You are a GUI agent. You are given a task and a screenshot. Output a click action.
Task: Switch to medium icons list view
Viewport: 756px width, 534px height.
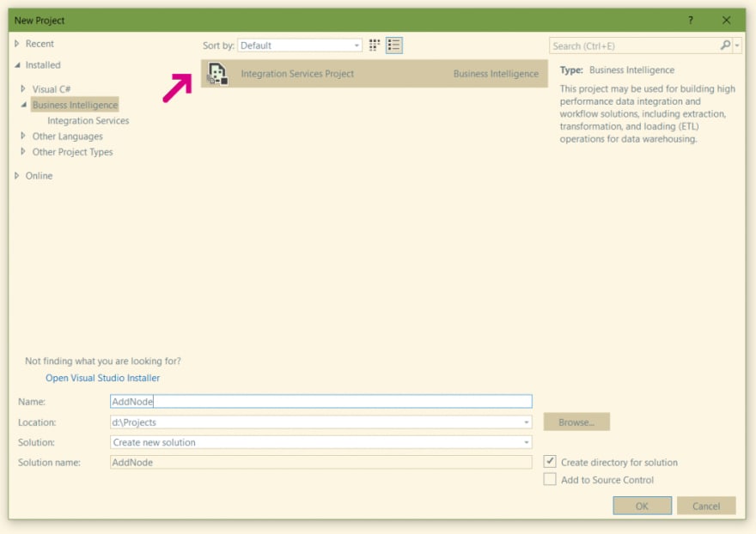point(394,46)
